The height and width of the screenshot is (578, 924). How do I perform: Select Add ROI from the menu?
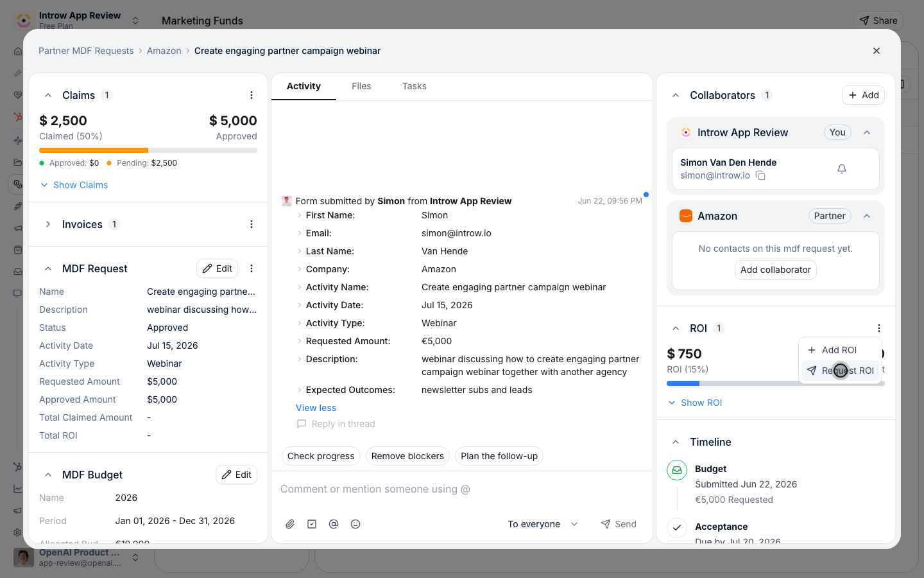point(840,350)
